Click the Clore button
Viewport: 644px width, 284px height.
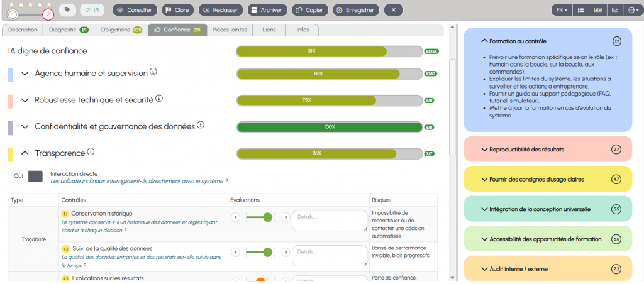(178, 10)
